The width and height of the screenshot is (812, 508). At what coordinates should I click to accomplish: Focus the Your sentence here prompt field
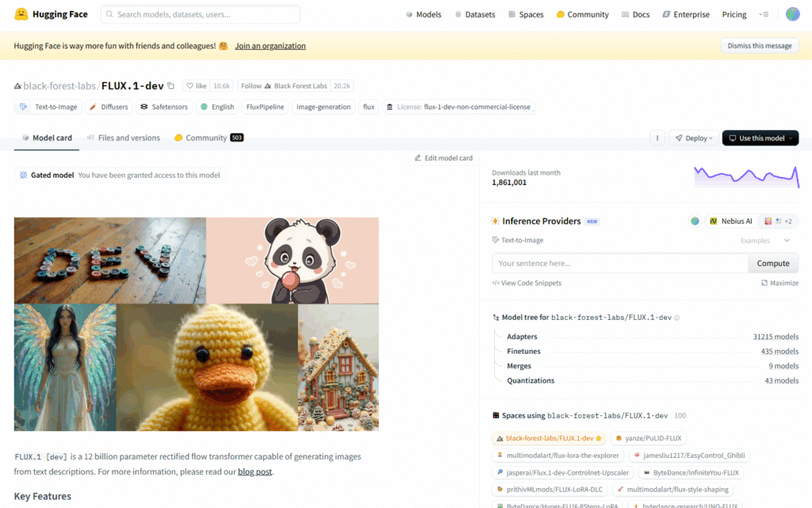click(620, 264)
